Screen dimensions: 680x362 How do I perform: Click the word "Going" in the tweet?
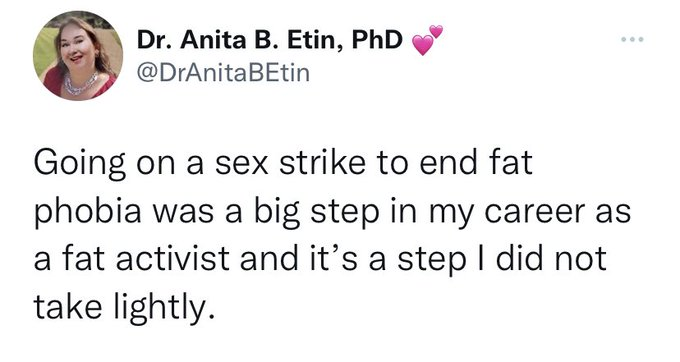point(79,165)
